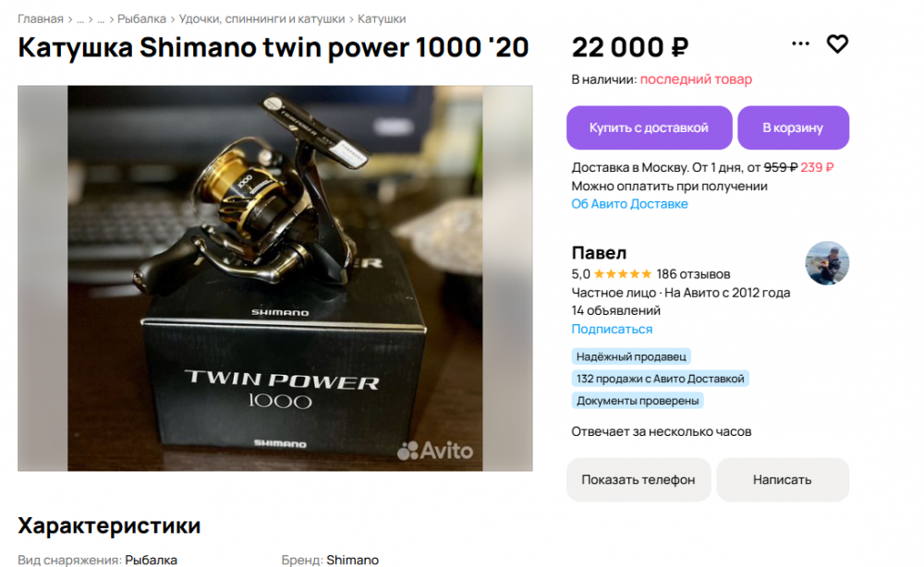Add item to cart with 'В корзину'

click(793, 127)
